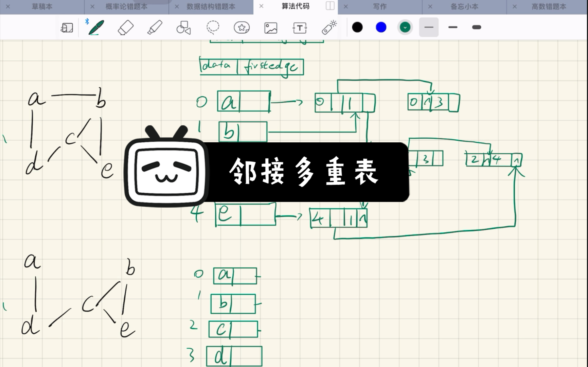This screenshot has height=367, width=588.
Task: Select the Pen tool
Action: point(95,28)
